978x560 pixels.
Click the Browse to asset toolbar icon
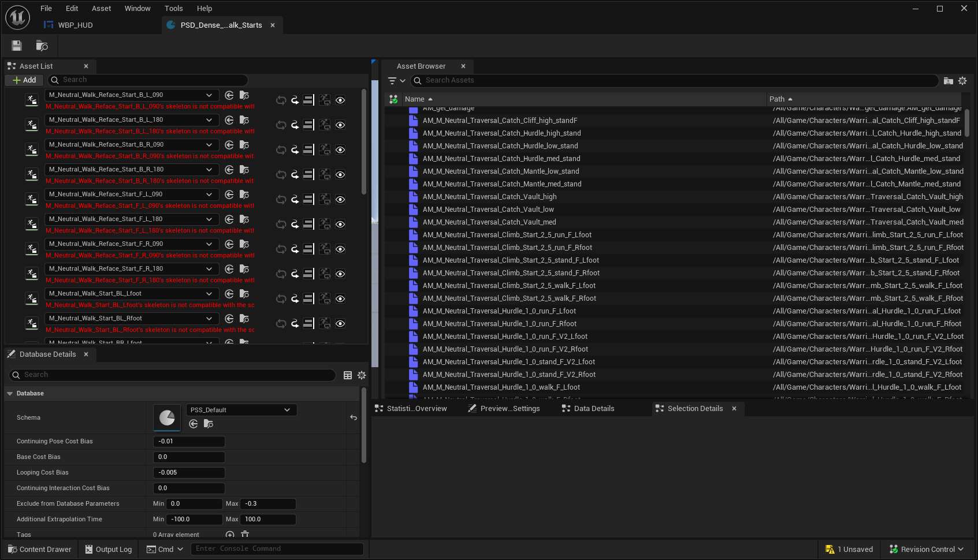click(42, 46)
